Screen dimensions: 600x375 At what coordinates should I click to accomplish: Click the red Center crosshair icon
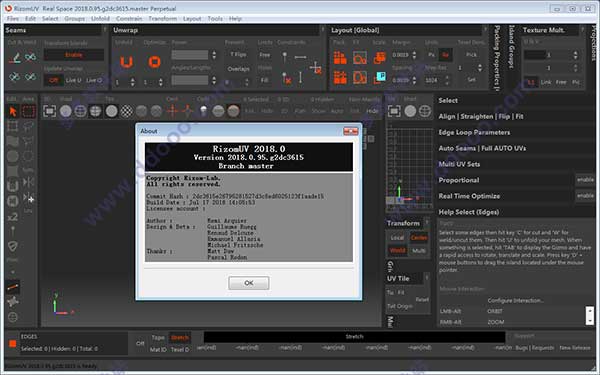173,111
